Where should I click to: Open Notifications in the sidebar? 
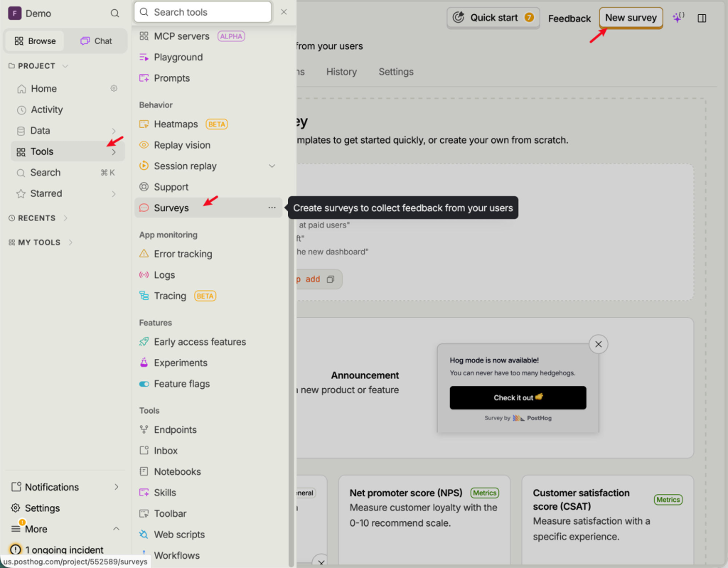pos(65,487)
